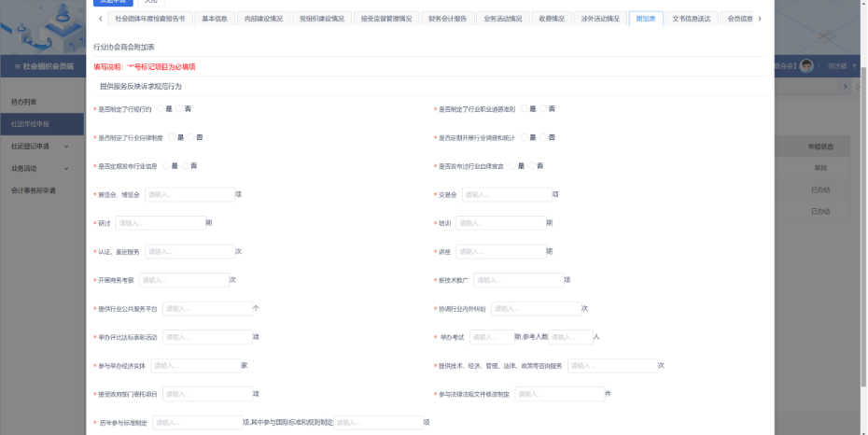868x435 pixels.
Task: Open 待办列表 in the sidebar
Action: click(24, 101)
